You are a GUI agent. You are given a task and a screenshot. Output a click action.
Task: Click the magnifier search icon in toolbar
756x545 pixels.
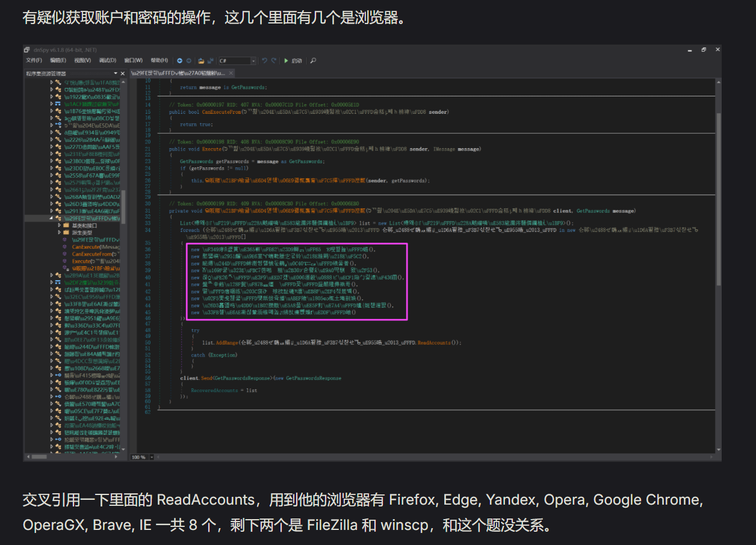[x=313, y=61]
